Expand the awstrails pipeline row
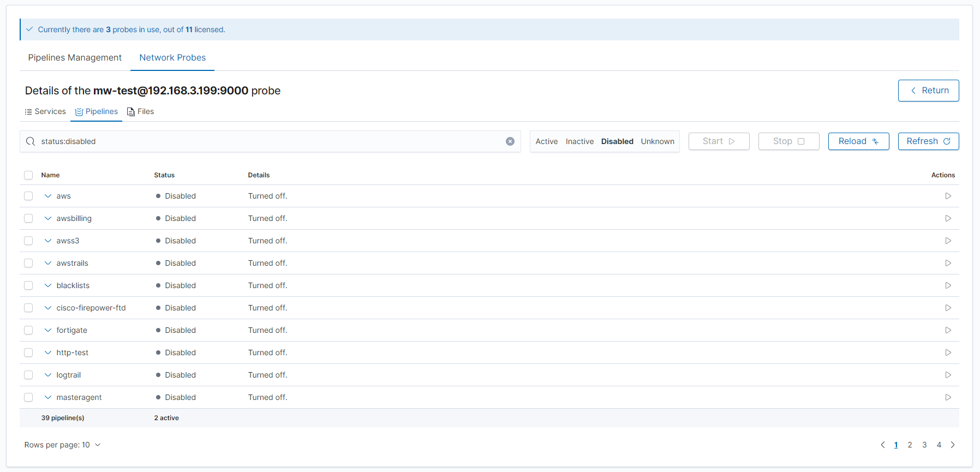This screenshot has height=472, width=980. coord(48,263)
